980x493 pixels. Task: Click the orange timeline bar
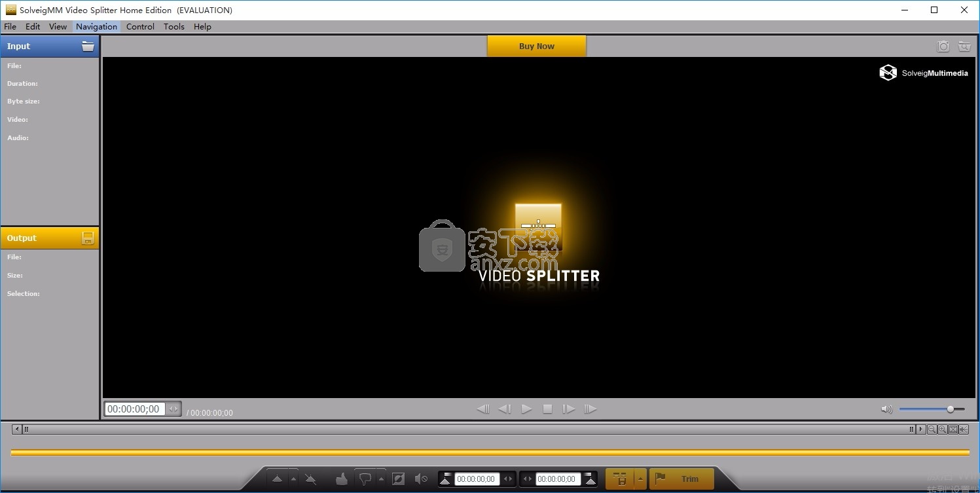click(x=490, y=452)
